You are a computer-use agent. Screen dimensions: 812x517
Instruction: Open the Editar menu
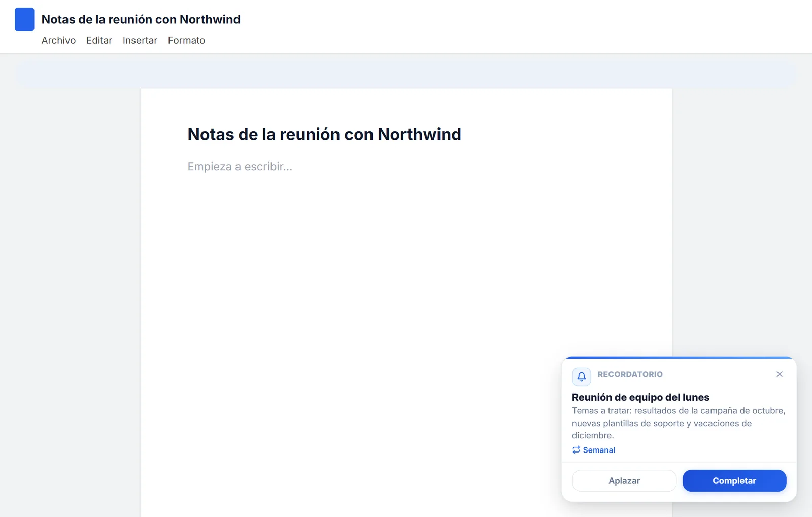[99, 40]
